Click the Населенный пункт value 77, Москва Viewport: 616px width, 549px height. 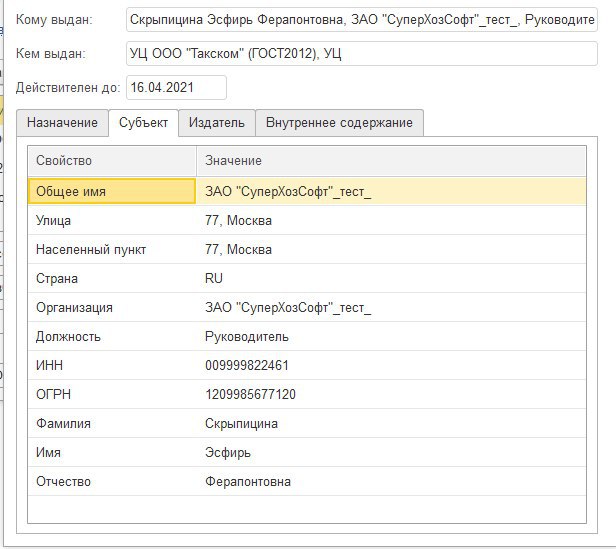point(238,250)
